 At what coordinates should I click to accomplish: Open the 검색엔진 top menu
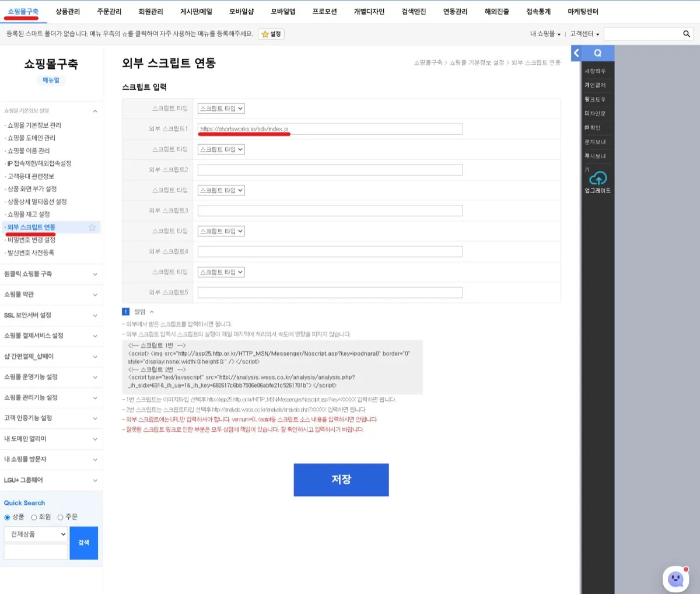(414, 12)
